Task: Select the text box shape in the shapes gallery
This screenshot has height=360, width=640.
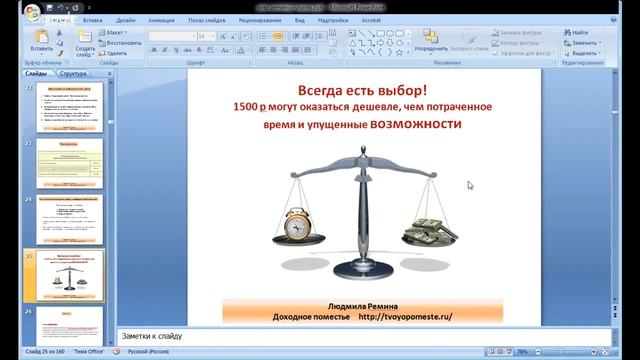Action: [352, 33]
